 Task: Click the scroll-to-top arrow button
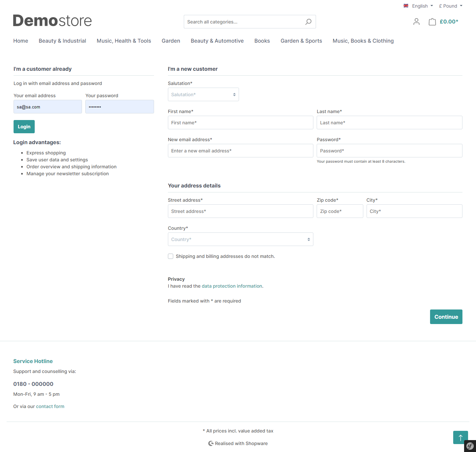point(460,437)
